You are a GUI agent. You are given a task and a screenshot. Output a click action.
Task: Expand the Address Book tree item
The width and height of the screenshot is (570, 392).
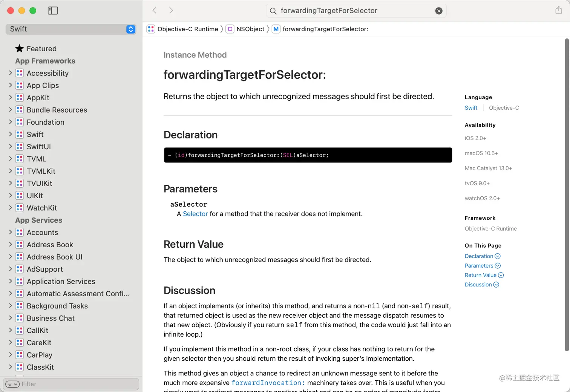11,245
